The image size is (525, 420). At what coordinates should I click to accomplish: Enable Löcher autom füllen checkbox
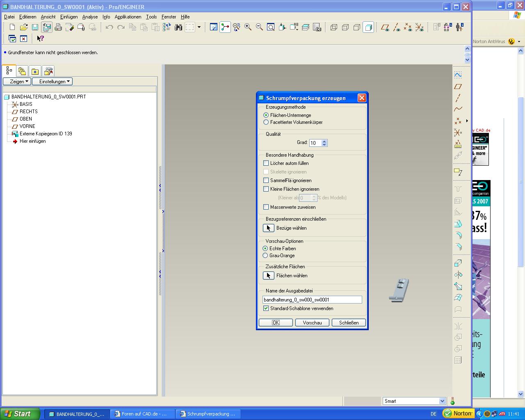(x=266, y=163)
